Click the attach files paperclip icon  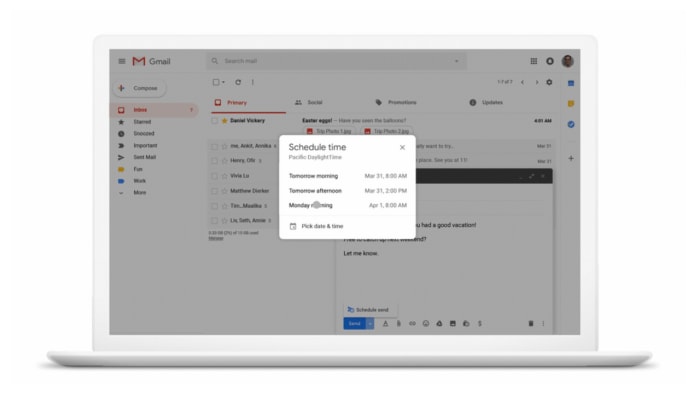pos(399,323)
